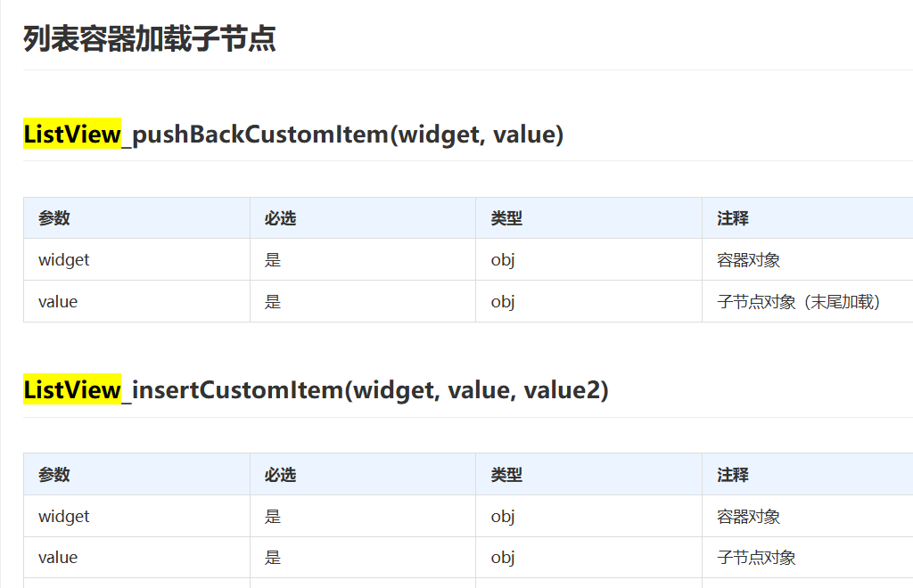This screenshot has height=588, width=913.
Task: Click the 注释 header in second table
Action: pos(733,475)
